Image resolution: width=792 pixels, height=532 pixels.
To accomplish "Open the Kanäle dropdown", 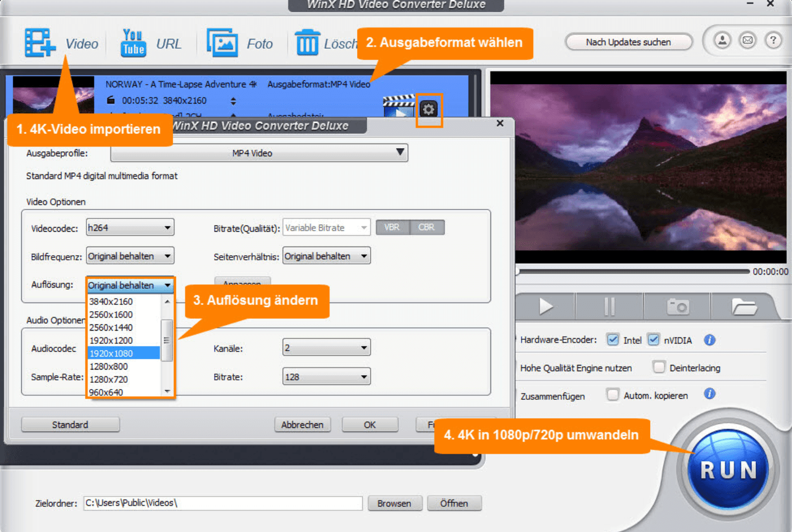I will [x=326, y=347].
